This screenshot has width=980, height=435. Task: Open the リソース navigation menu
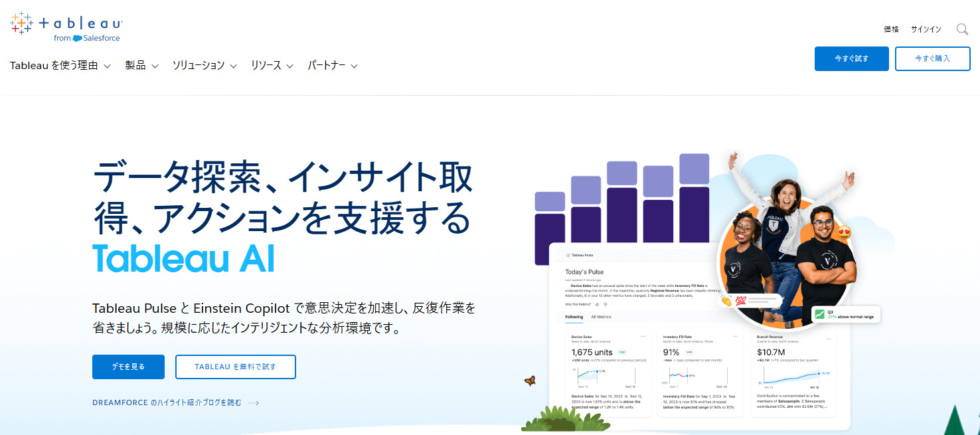pyautogui.click(x=272, y=66)
